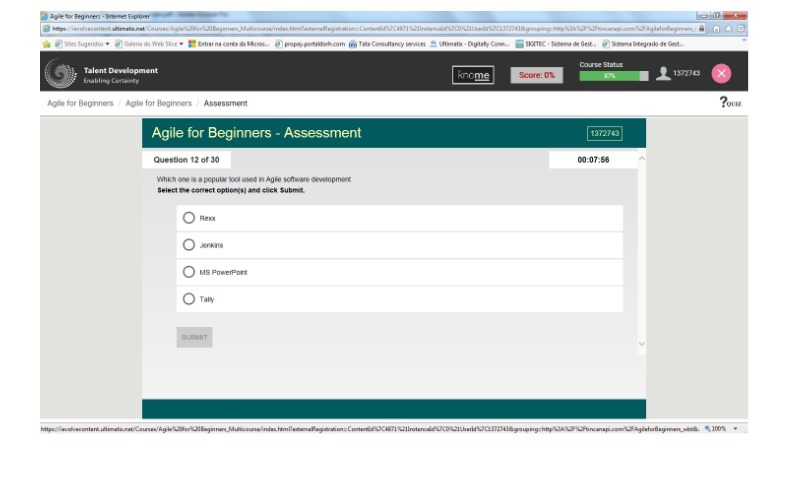The width and height of the screenshot is (789, 496).
Task: Open Ultimatix - Digitally Connected bookmark
Action: click(x=469, y=44)
